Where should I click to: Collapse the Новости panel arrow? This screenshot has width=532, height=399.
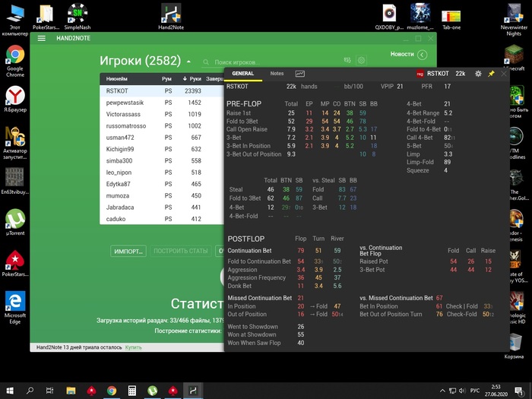[x=422, y=55]
